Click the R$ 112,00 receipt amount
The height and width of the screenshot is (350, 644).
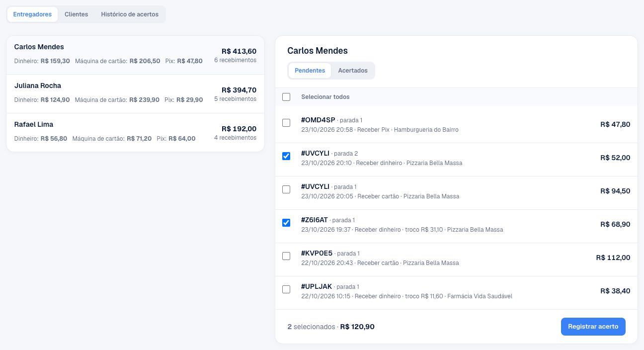click(613, 258)
